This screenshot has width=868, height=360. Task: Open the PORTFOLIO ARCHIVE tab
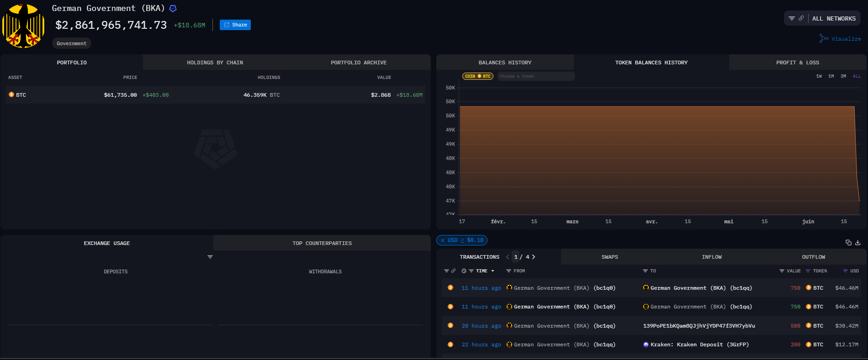pos(359,63)
